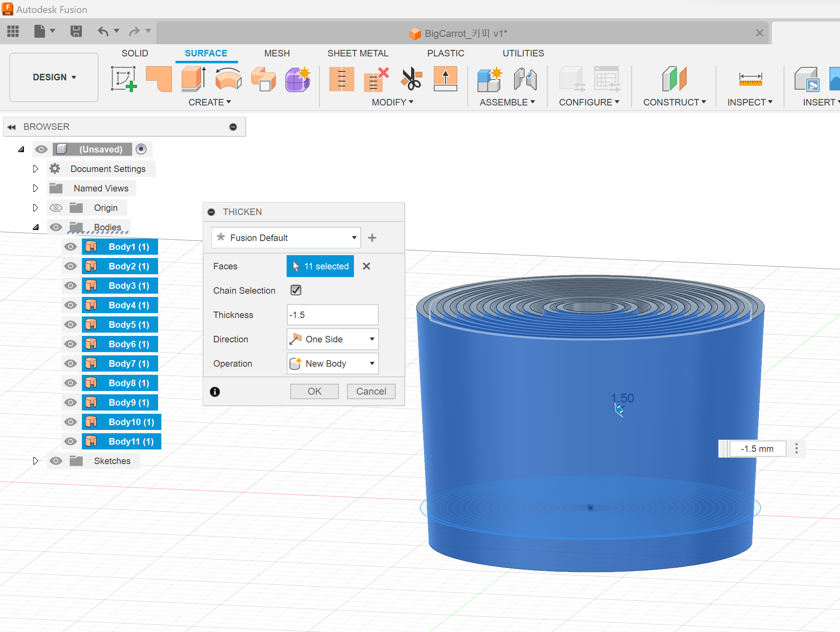
Task: Click OK in the Thicken dialog
Action: coord(314,391)
